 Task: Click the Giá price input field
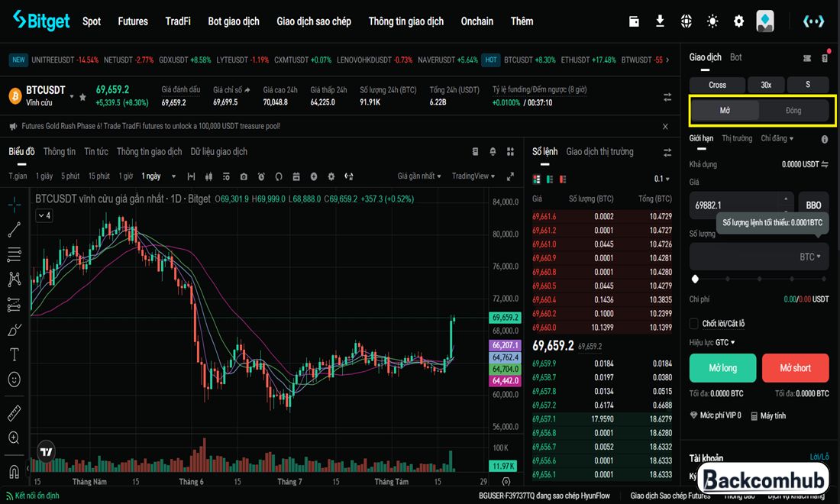click(x=741, y=205)
